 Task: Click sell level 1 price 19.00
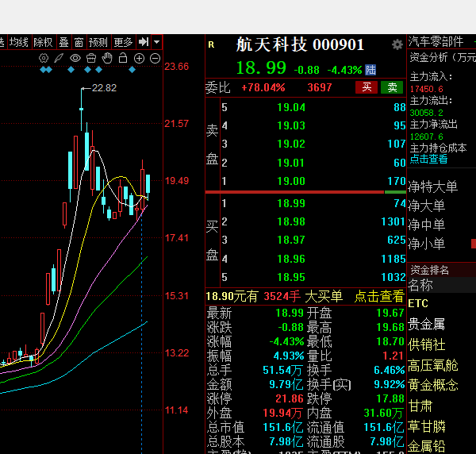(291, 181)
